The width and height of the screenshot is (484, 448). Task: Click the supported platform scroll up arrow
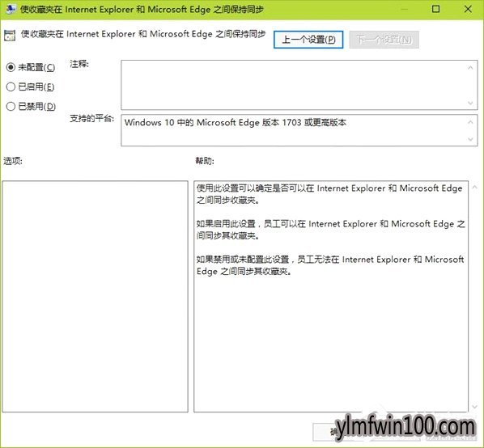point(470,122)
